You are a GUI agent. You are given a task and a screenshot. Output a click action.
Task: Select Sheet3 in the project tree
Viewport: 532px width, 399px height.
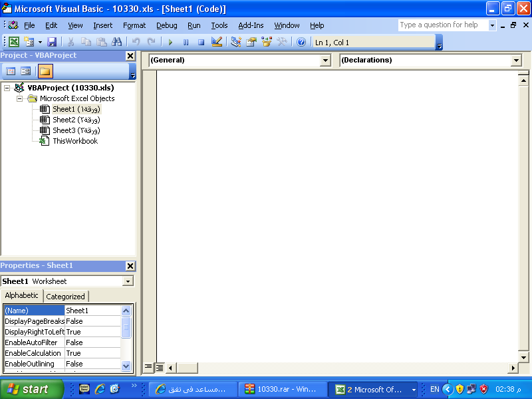click(76, 130)
